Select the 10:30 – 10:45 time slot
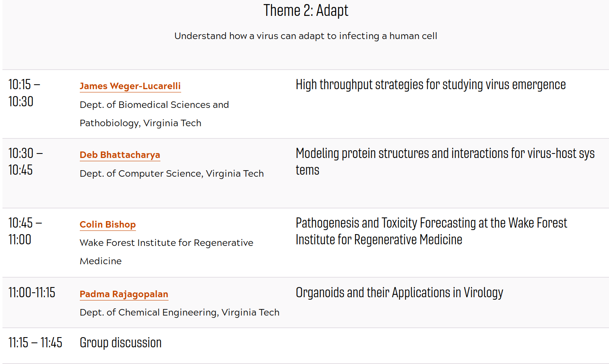The image size is (609, 364). pos(26,162)
